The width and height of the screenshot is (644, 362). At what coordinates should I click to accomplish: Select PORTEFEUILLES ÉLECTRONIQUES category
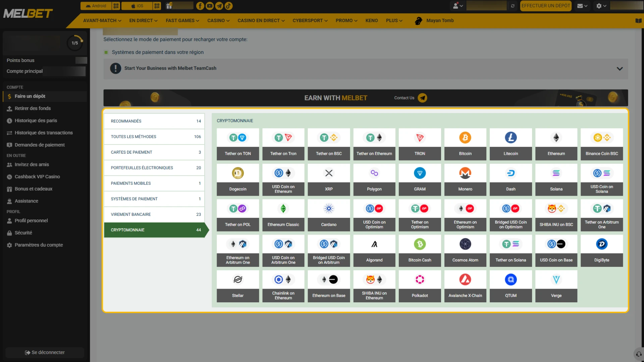point(154,168)
